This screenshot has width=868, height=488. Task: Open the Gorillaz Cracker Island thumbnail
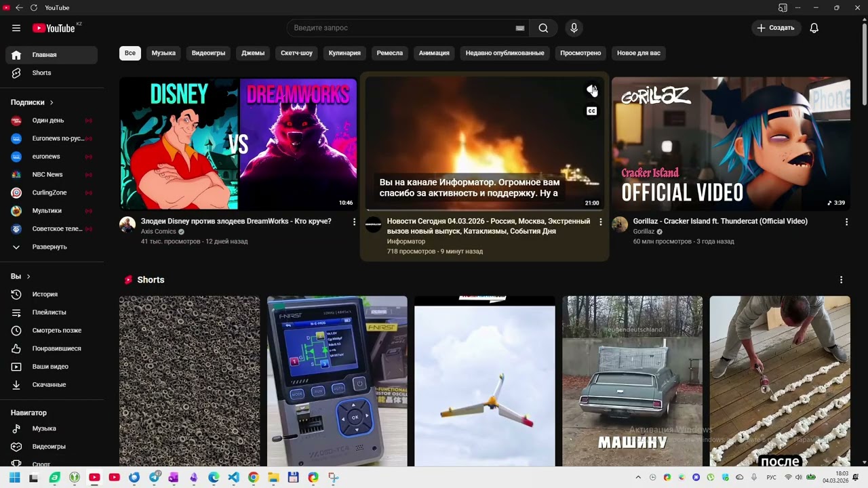tap(730, 144)
